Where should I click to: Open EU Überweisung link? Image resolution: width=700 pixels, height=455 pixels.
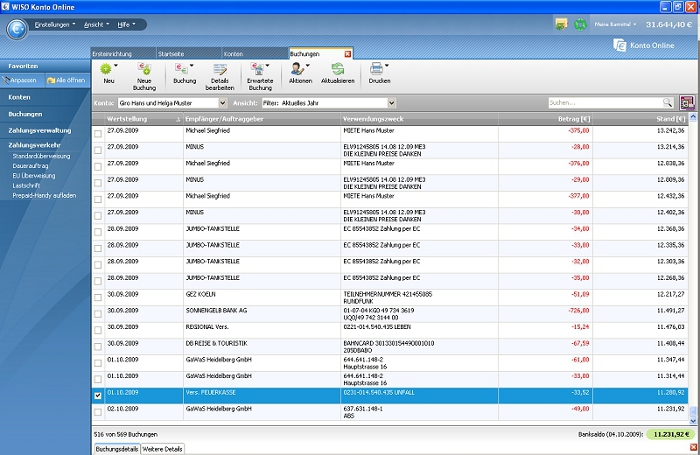(34, 176)
